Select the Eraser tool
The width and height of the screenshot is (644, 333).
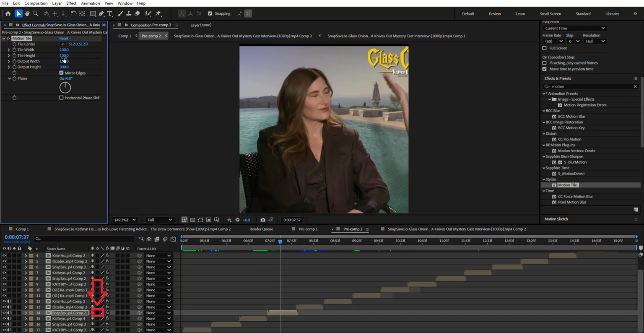pos(137,13)
